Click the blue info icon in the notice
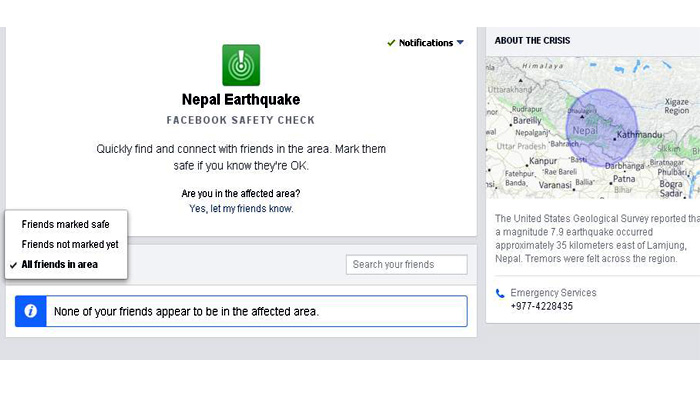Viewport: 700px width, 400px height. (31, 311)
